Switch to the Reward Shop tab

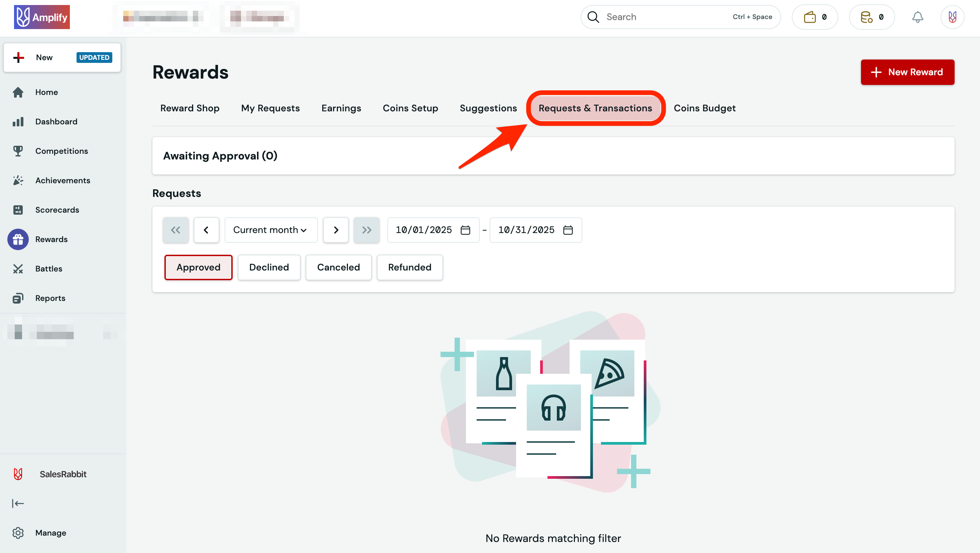pyautogui.click(x=190, y=108)
